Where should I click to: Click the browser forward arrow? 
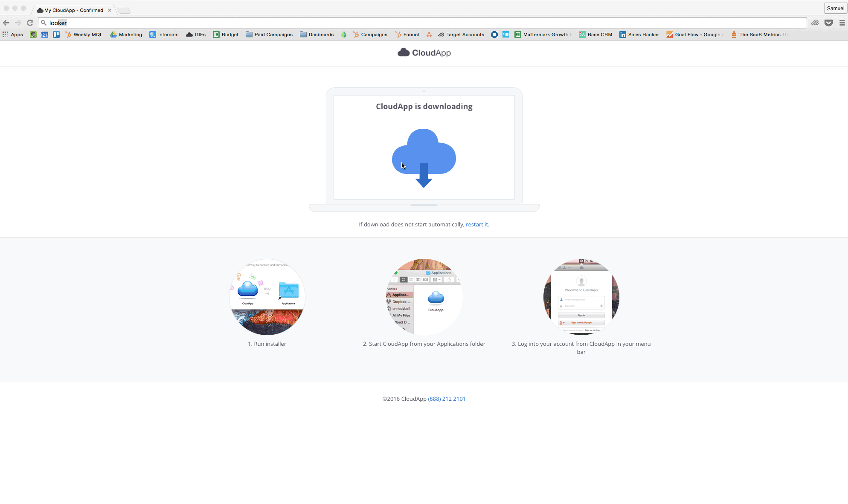pyautogui.click(x=18, y=23)
